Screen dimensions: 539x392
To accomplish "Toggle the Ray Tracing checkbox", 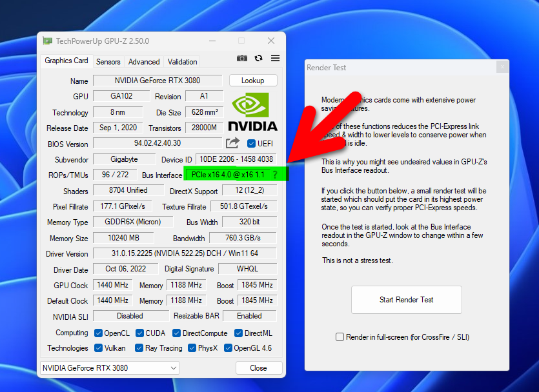I will pos(139,348).
